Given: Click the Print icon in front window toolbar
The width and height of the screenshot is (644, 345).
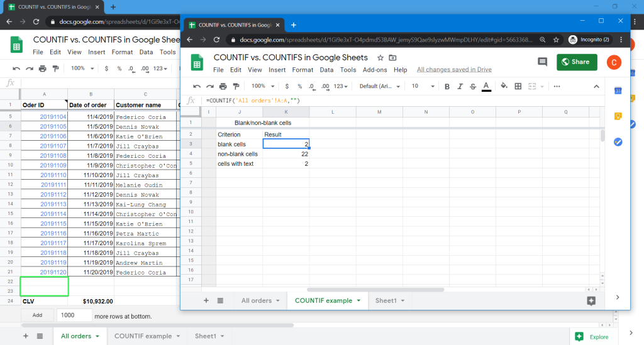Looking at the screenshot, I should point(223,86).
